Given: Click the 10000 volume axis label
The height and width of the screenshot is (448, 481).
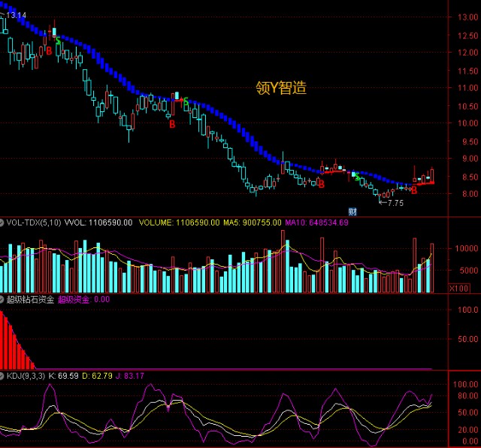Looking at the screenshot, I should 467,249.
